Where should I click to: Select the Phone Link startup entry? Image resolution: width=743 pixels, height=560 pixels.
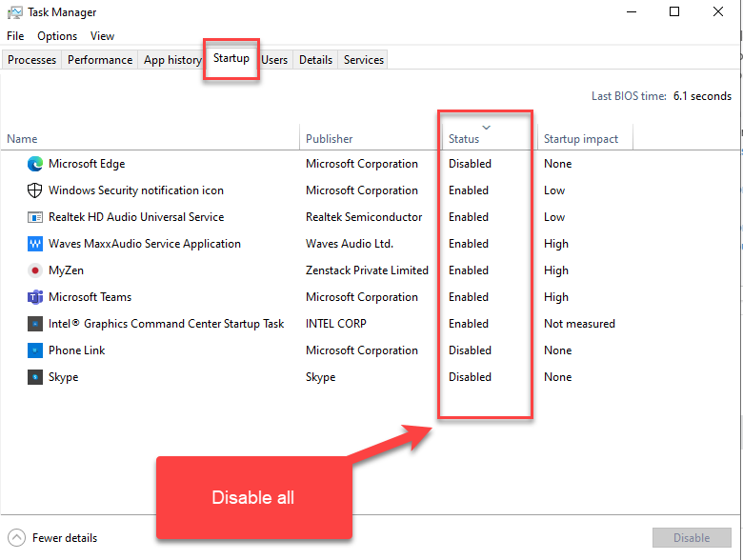pyautogui.click(x=77, y=350)
